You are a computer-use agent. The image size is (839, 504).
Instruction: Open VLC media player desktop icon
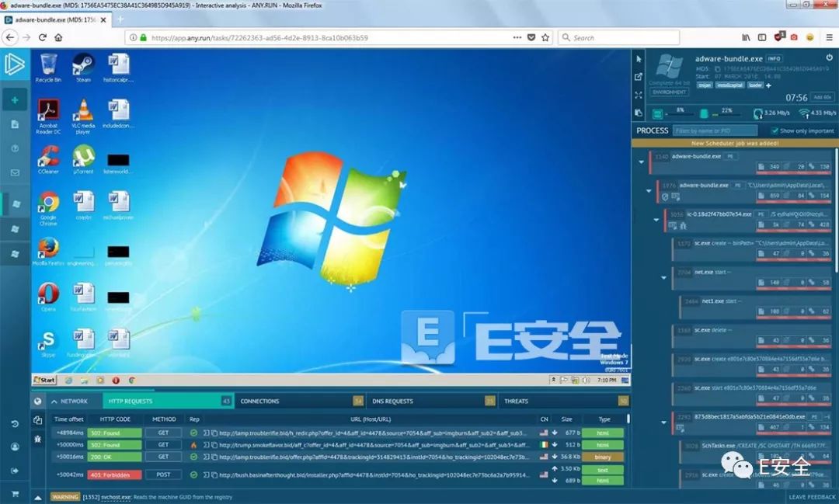pos(83,116)
